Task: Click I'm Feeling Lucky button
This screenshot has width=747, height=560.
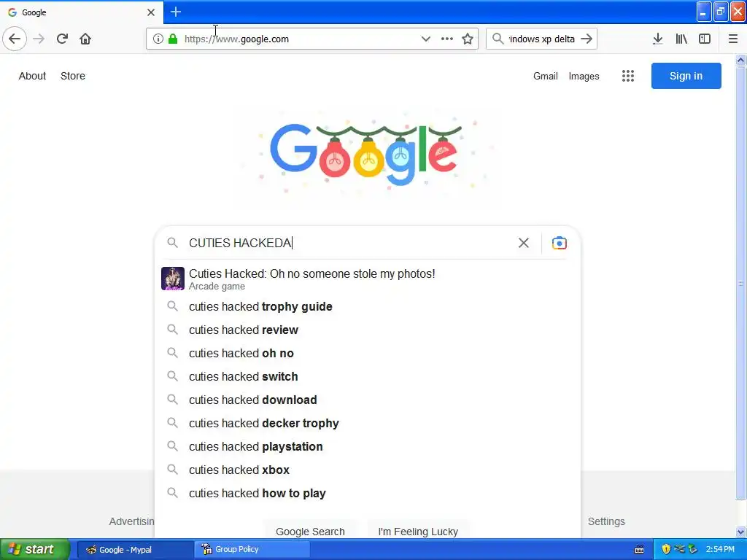Action: coord(418,531)
